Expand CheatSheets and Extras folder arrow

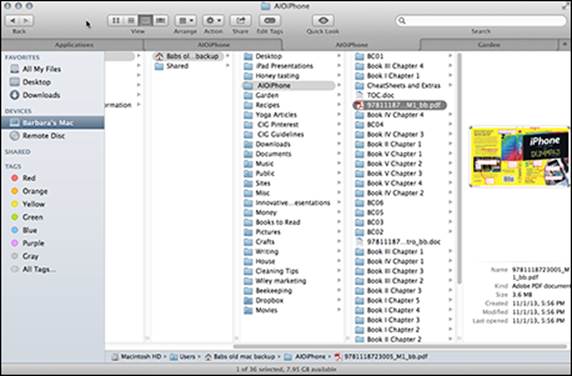click(x=450, y=85)
